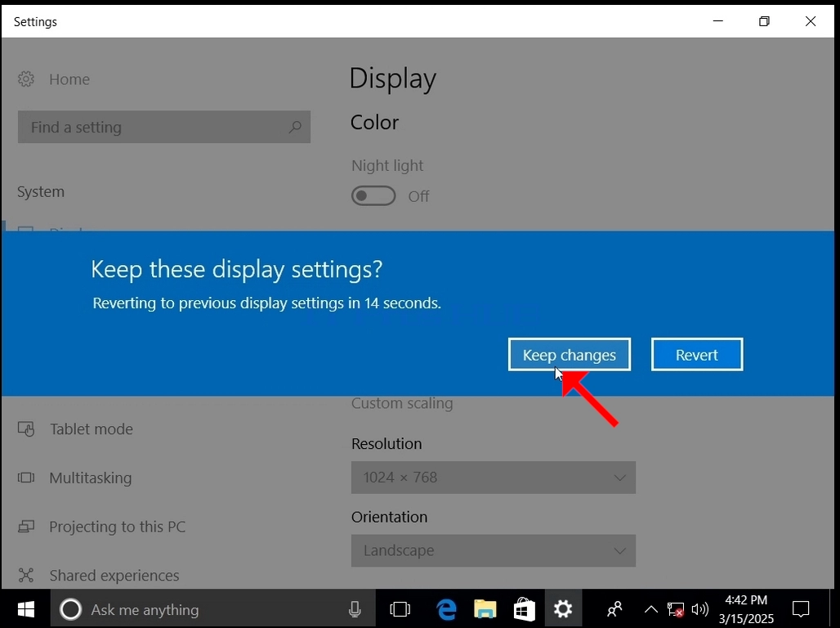This screenshot has height=628, width=840.
Task: Open Task View from the taskbar
Action: (400, 609)
